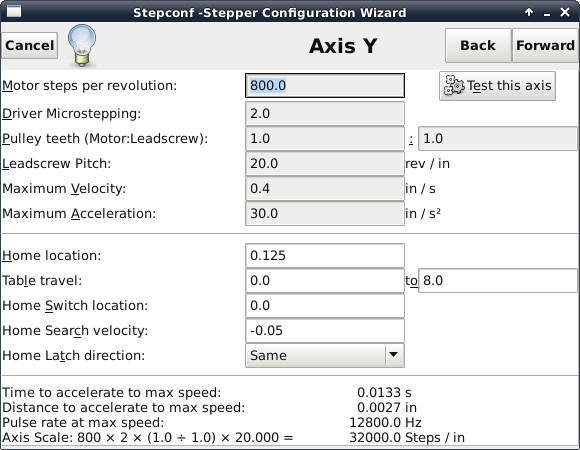
Task: Focus the Motor steps per revolution field
Action: 325,85
